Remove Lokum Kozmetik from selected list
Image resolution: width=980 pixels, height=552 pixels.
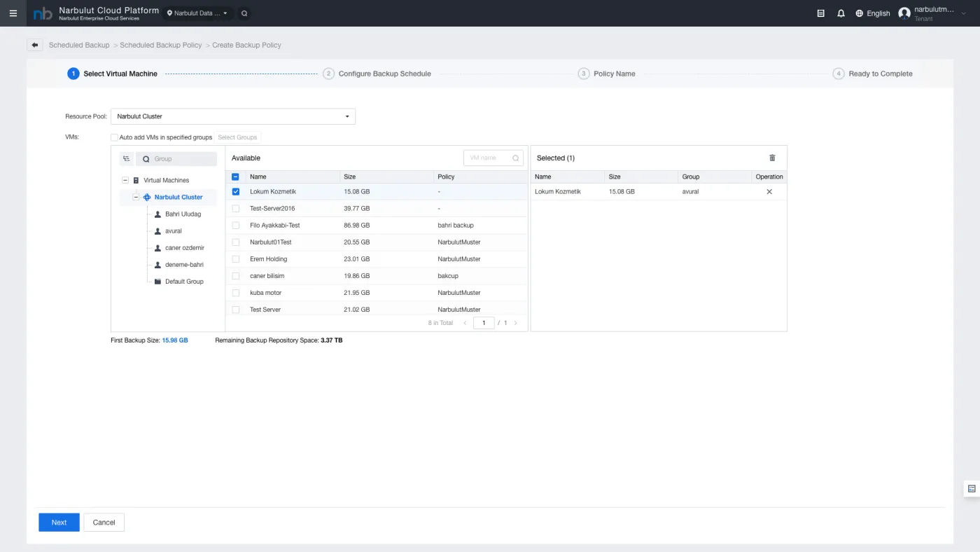pos(769,192)
